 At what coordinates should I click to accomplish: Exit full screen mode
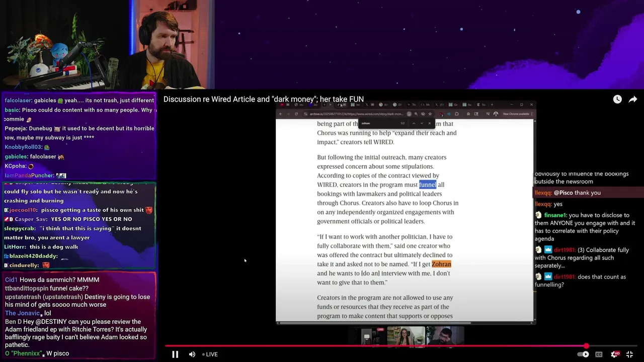[x=629, y=354]
